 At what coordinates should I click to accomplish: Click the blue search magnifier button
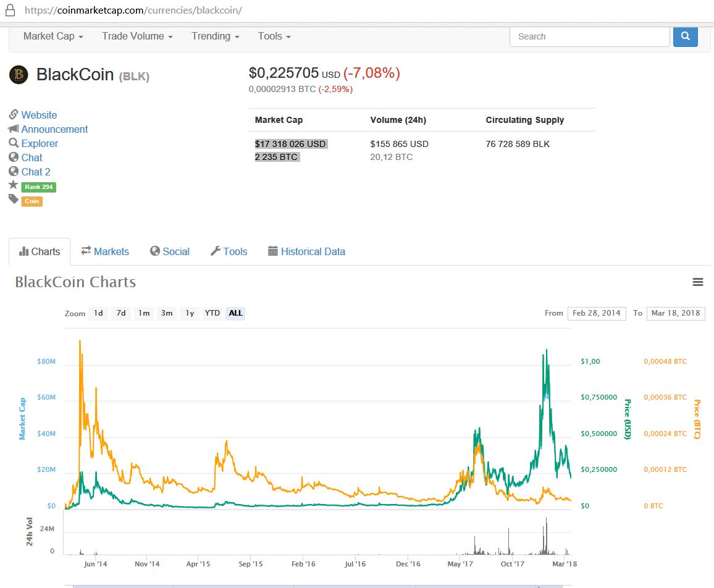685,36
